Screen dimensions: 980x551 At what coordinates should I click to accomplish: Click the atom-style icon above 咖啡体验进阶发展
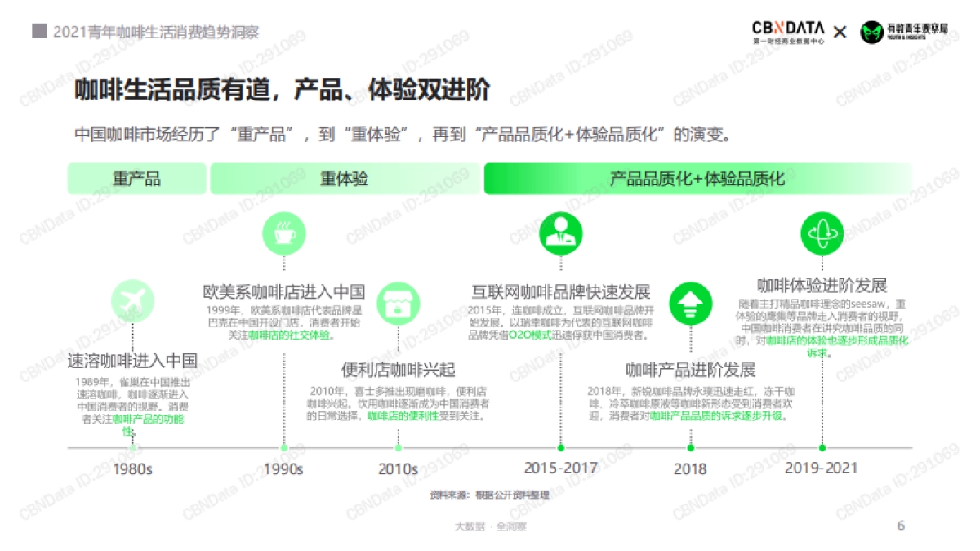point(822,233)
